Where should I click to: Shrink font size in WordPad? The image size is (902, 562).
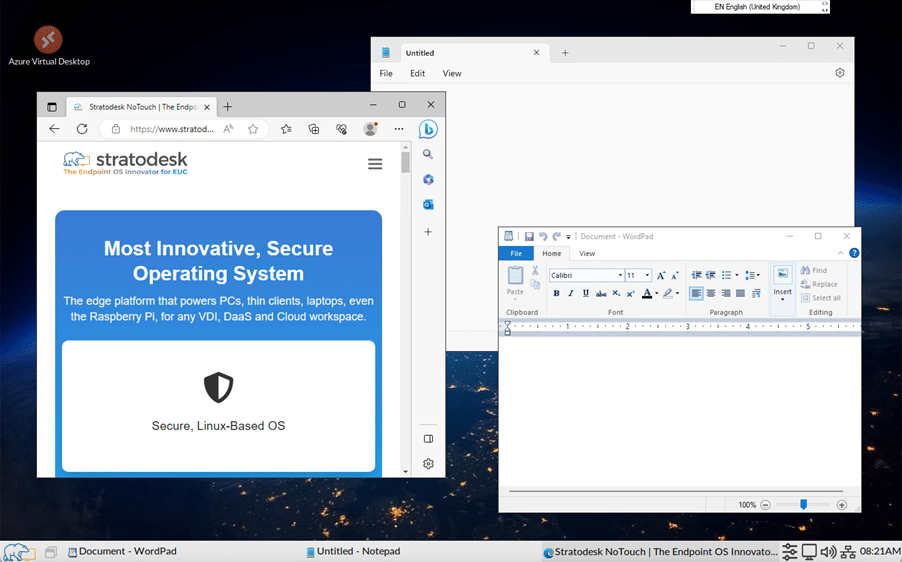click(x=675, y=276)
